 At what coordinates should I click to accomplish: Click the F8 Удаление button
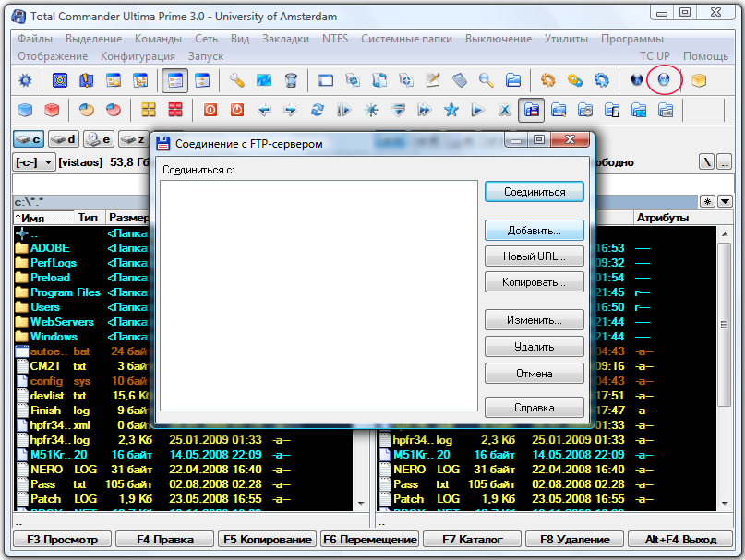(x=575, y=540)
